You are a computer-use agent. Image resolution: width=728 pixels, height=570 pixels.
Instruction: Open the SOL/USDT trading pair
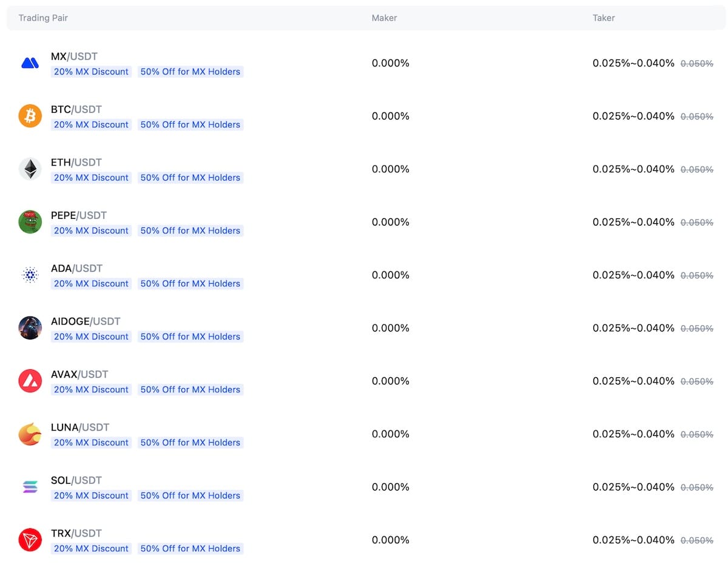[x=76, y=480]
